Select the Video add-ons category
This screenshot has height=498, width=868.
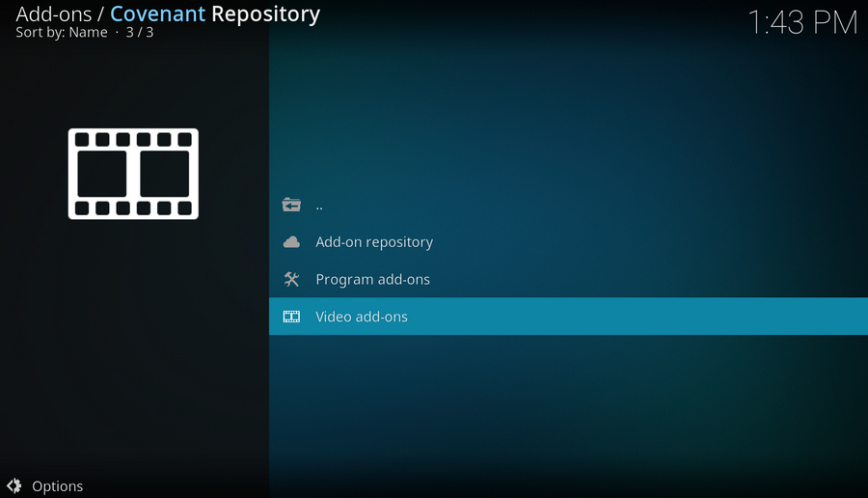(568, 317)
